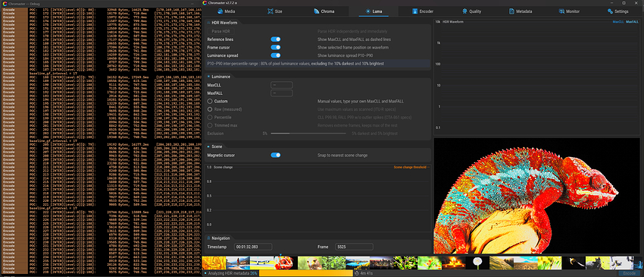Select the black cat thumbnail in filmstrip

[598, 263]
